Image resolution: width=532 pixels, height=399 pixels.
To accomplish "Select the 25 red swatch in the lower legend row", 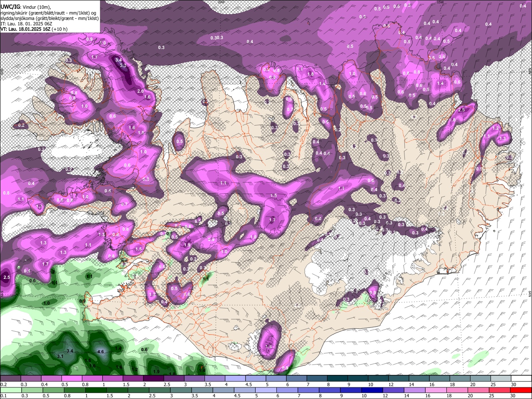I will coord(500,390).
